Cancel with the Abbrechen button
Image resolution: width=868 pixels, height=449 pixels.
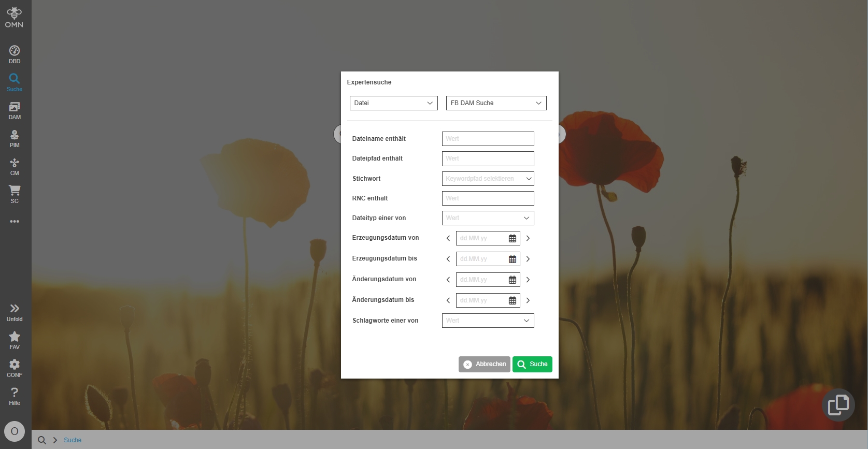coord(485,364)
